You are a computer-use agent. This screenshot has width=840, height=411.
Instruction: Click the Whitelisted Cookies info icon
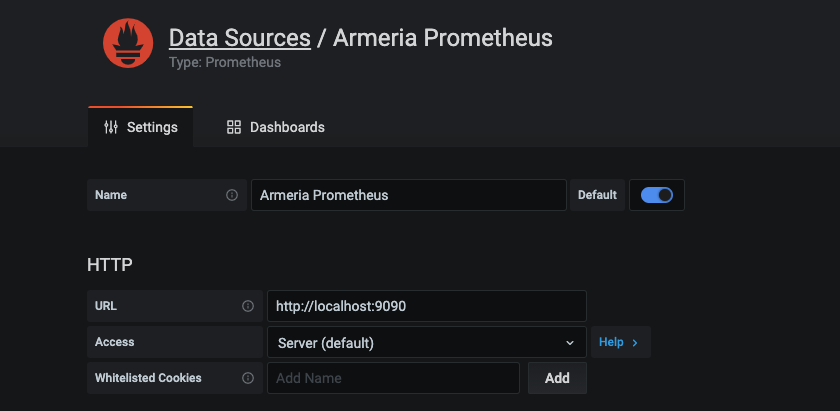point(247,378)
